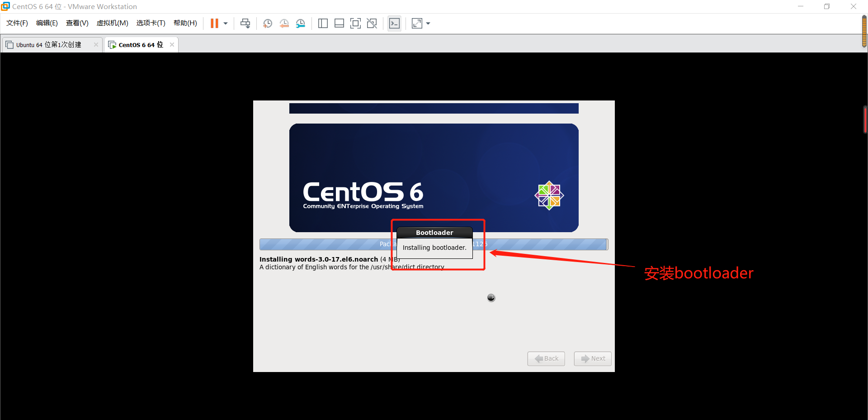The width and height of the screenshot is (868, 420).
Task: Open the 编辑(E) menu
Action: [47, 23]
